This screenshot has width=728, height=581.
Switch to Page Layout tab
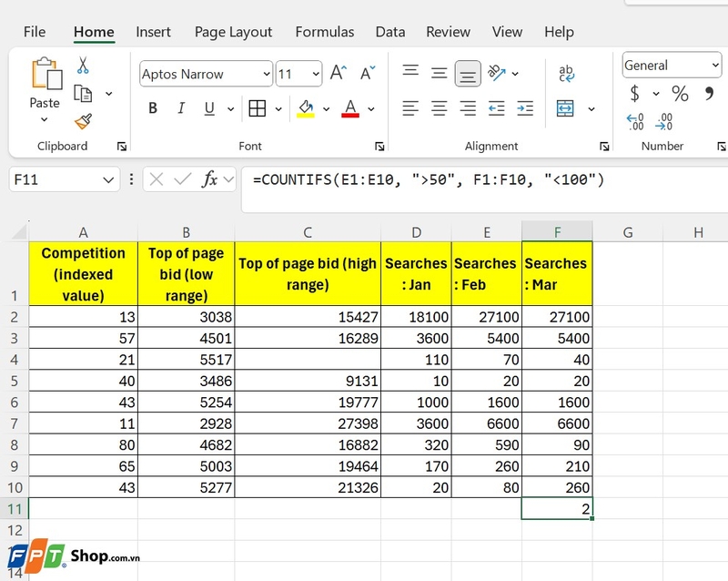click(233, 32)
